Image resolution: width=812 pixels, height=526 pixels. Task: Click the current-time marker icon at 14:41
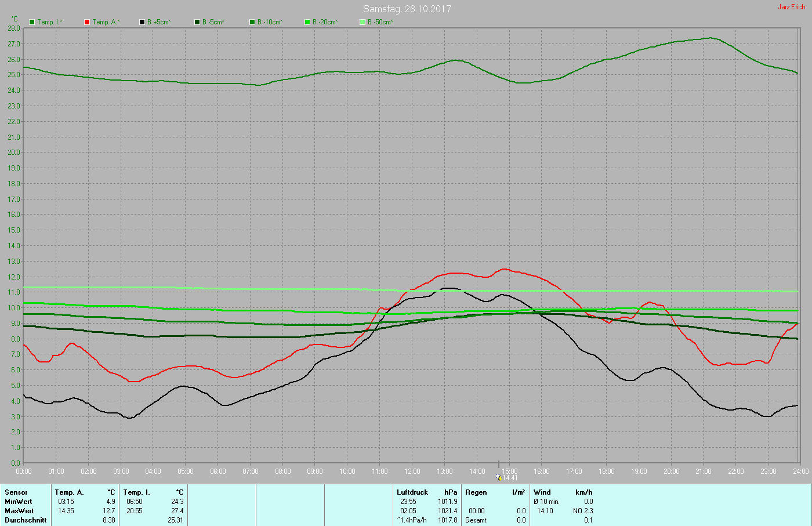point(498,477)
